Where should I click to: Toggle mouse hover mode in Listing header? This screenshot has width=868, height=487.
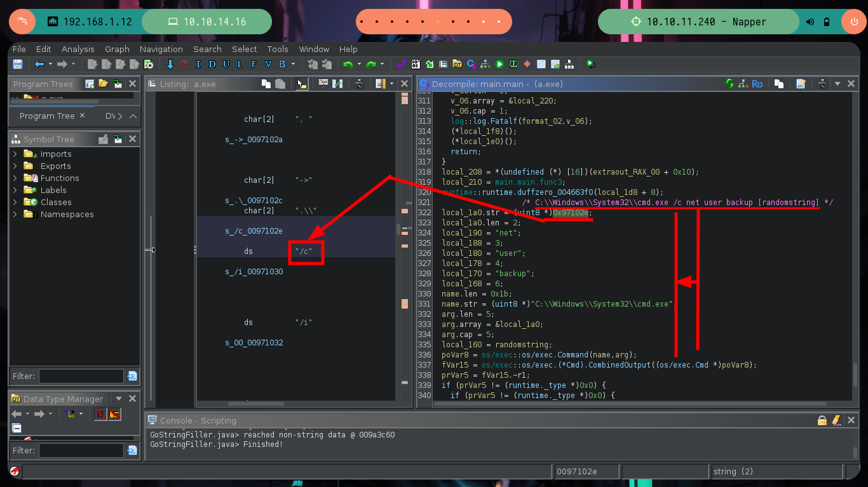(x=301, y=83)
